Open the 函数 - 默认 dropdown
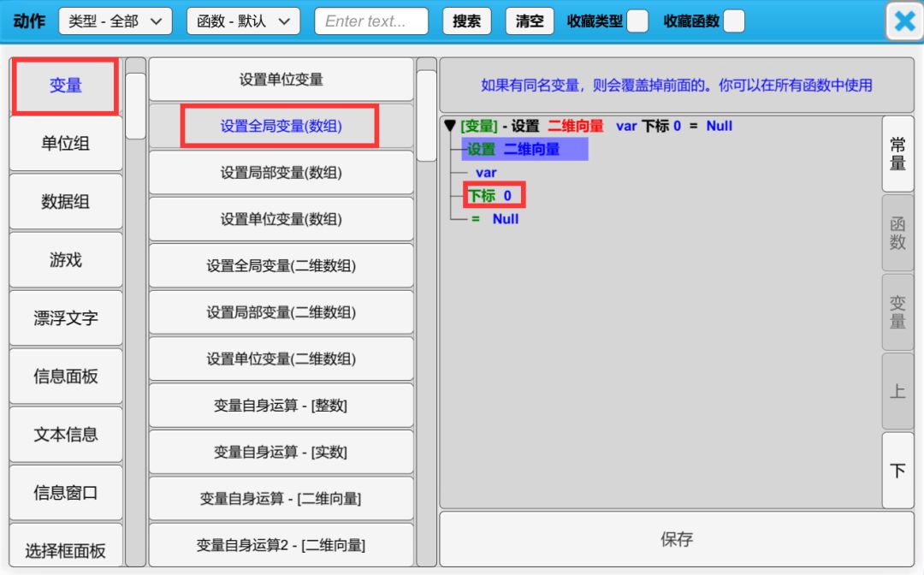The image size is (924, 575). click(243, 21)
